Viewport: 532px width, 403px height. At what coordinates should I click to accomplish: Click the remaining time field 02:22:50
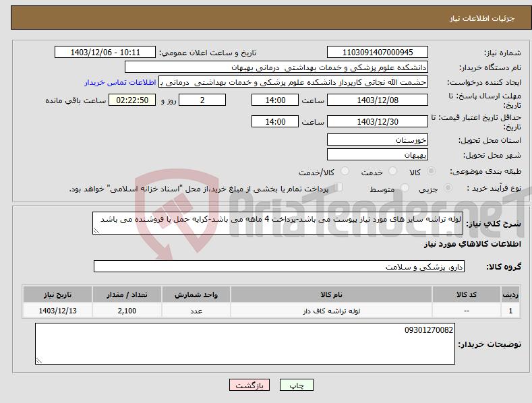[x=132, y=100]
